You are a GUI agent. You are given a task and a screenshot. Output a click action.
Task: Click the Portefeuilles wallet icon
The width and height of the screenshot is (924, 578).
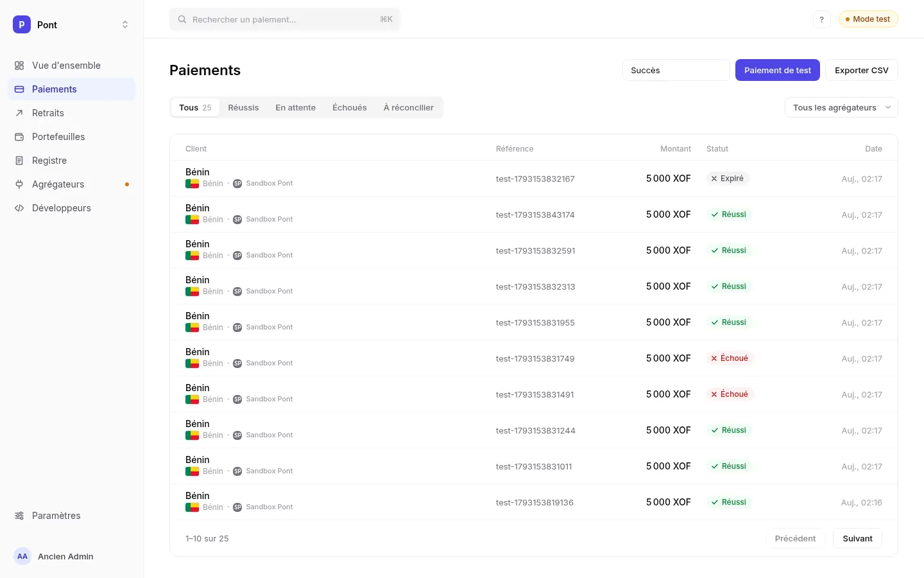[19, 137]
